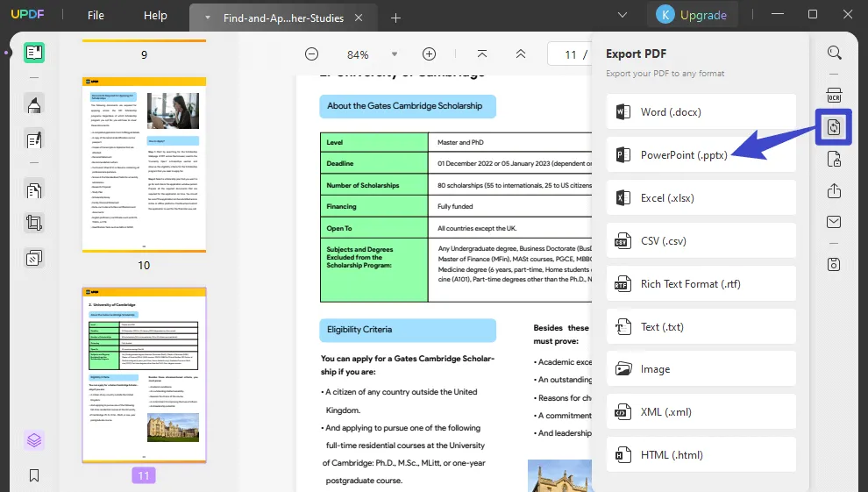Open the zoom level dropdown arrow

[395, 54]
